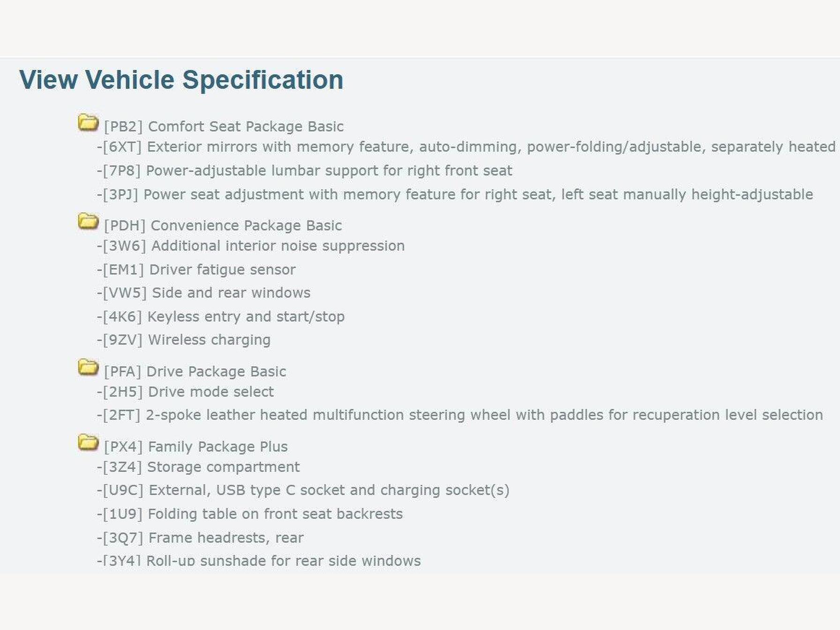
Task: Click the [7P8] lumbar support item
Action: [x=305, y=171]
